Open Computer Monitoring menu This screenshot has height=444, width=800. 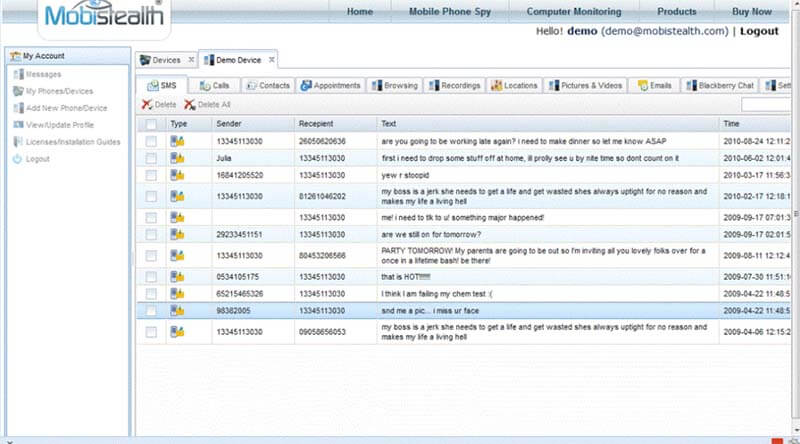[574, 11]
